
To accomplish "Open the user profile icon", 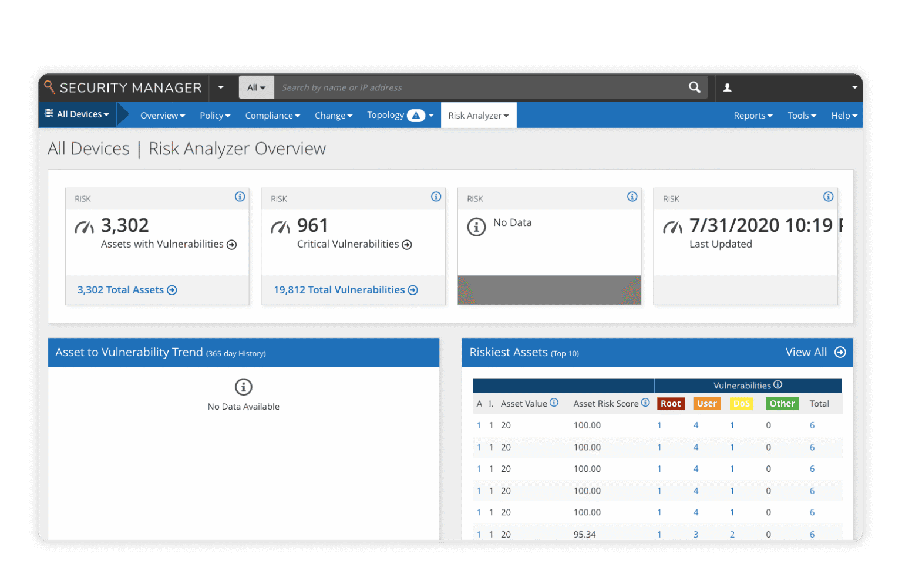I will pyautogui.click(x=727, y=87).
